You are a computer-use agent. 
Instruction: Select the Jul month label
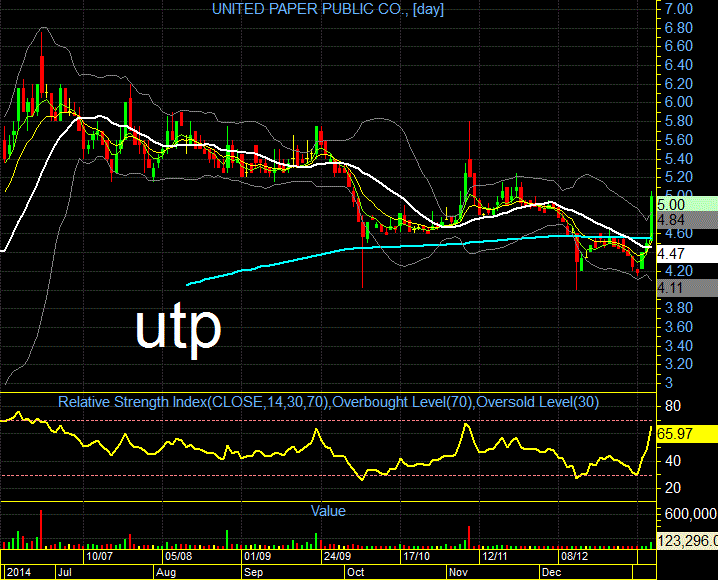(x=65, y=572)
